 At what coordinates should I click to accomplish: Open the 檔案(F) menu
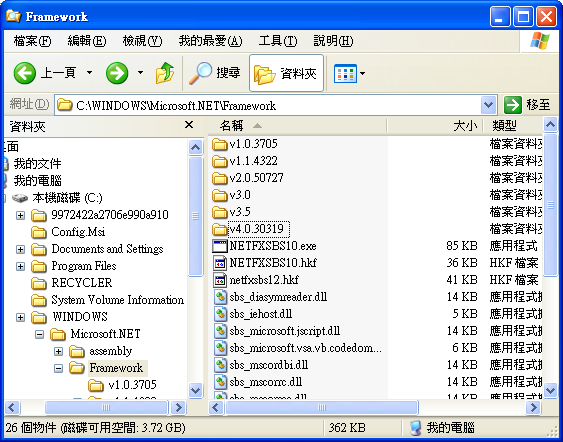point(32,41)
